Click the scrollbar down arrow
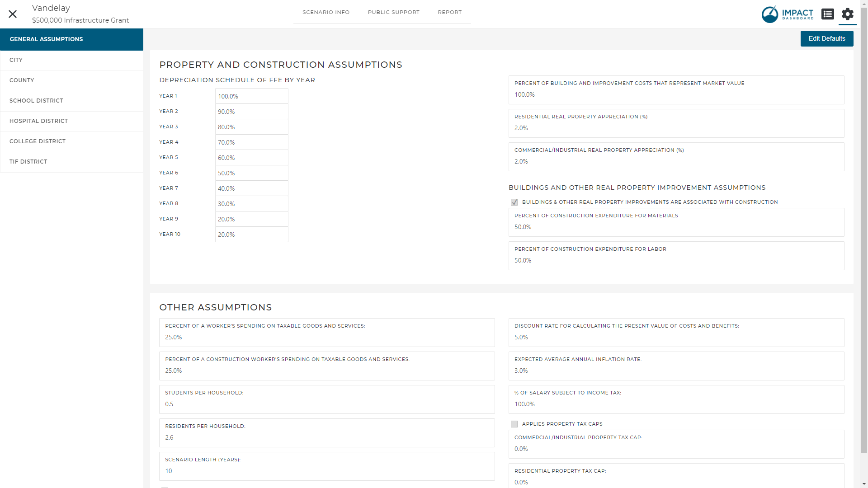This screenshot has width=868, height=488. [x=864, y=484]
